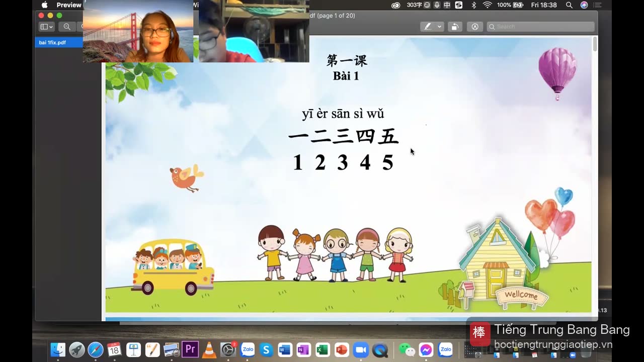Click the Preview icon in the Dock

(x=172, y=349)
